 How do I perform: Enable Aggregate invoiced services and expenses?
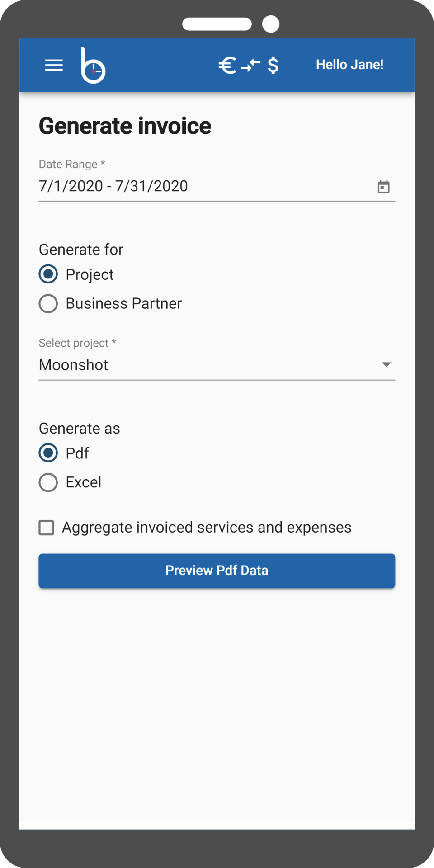click(x=47, y=528)
